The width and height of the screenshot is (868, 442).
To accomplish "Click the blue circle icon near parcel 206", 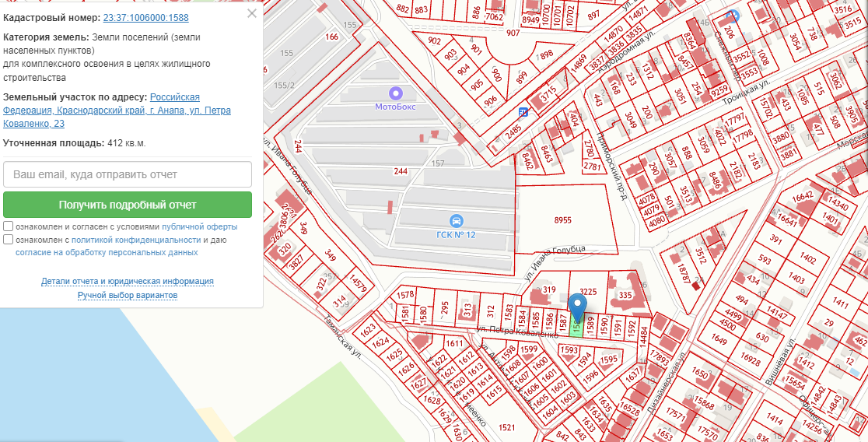I will pyautogui.click(x=732, y=16).
